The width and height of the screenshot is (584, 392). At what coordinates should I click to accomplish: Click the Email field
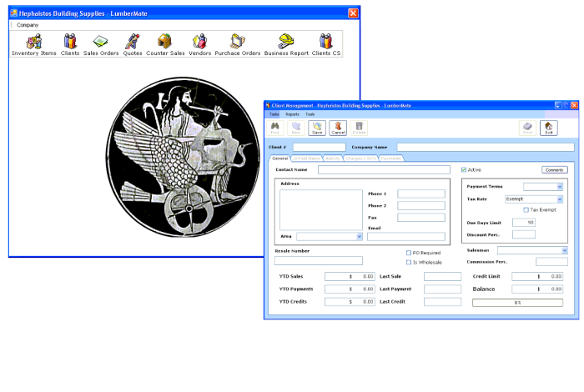point(406,236)
